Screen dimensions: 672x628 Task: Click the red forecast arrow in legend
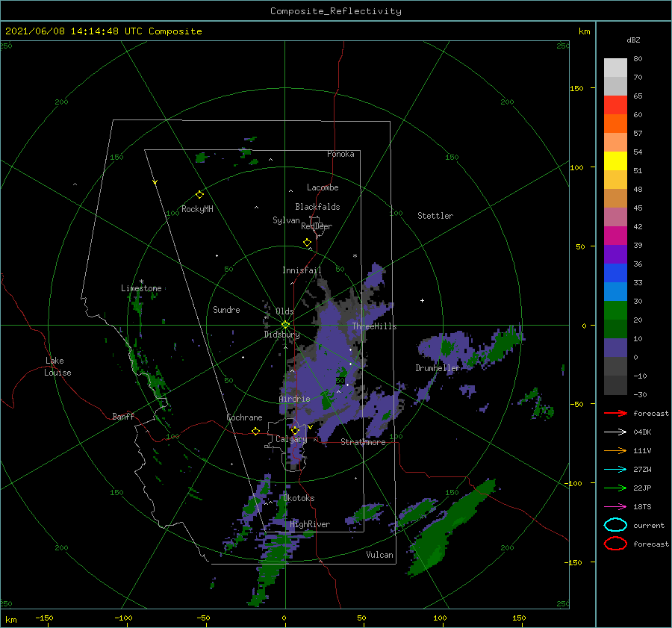[x=615, y=413]
